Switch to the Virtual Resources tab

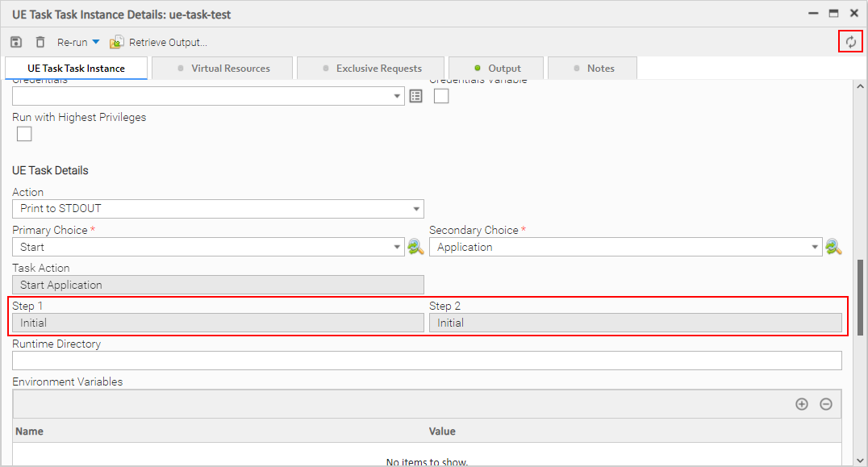[x=223, y=69]
